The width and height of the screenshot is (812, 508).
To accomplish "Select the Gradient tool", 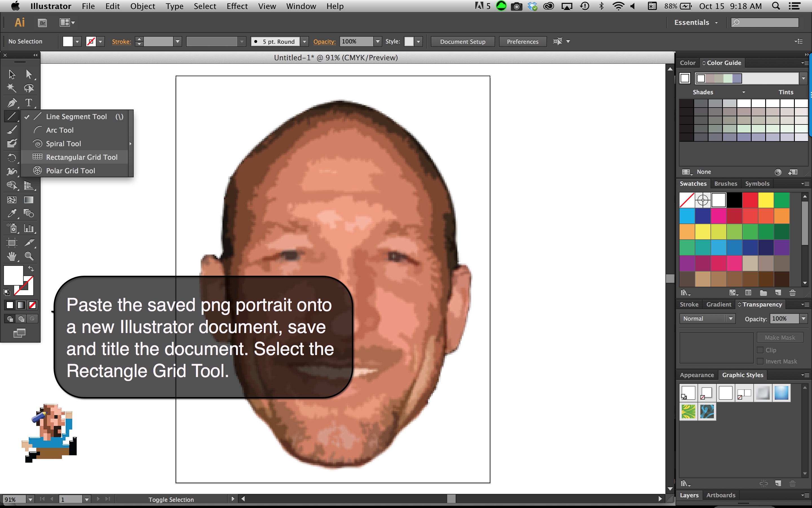I will click(x=29, y=200).
